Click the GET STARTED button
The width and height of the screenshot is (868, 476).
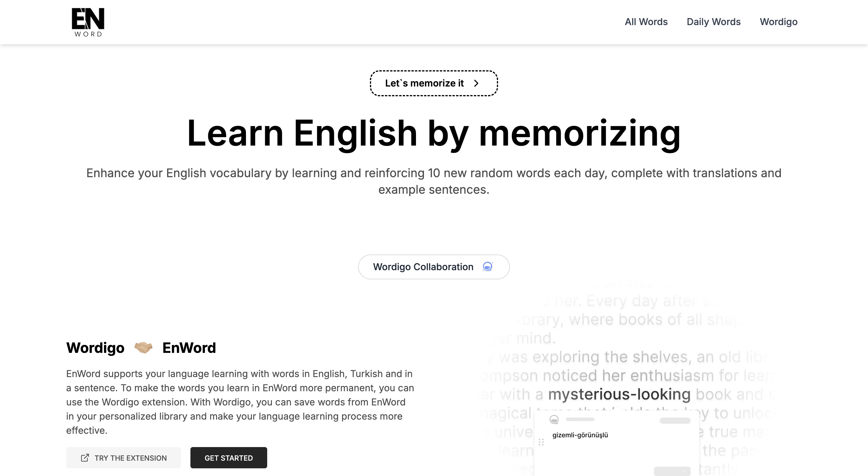tap(229, 457)
